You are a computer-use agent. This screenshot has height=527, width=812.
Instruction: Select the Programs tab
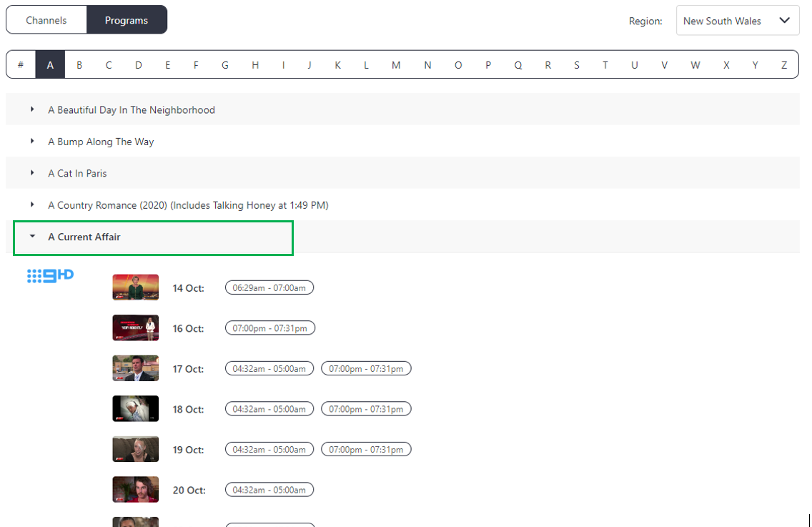(127, 20)
